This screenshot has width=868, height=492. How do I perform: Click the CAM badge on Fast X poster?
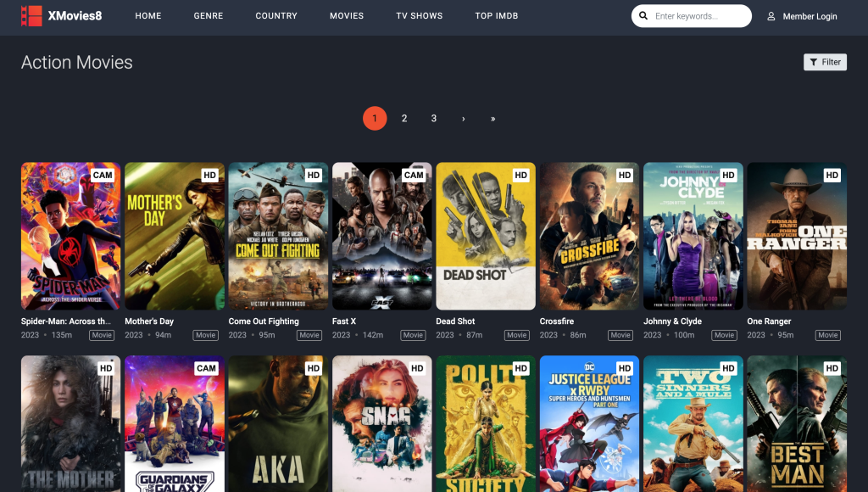click(416, 174)
